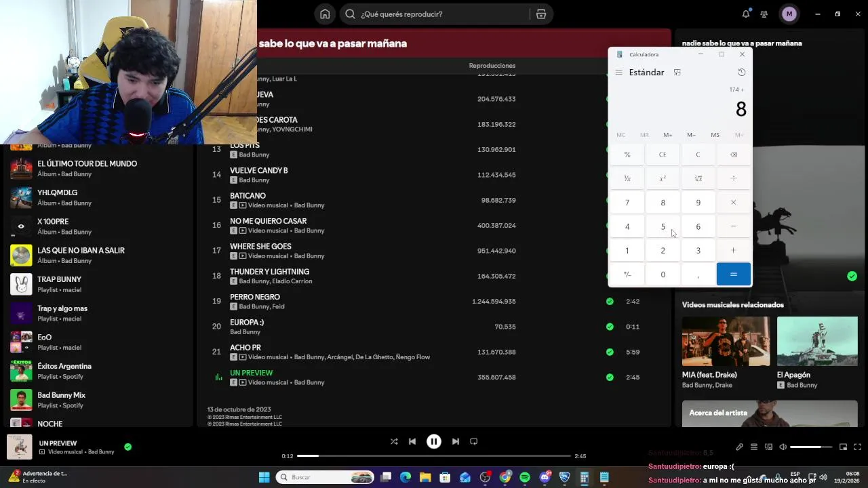Open MIA (feat. Drake) video thumbnail

point(726,342)
